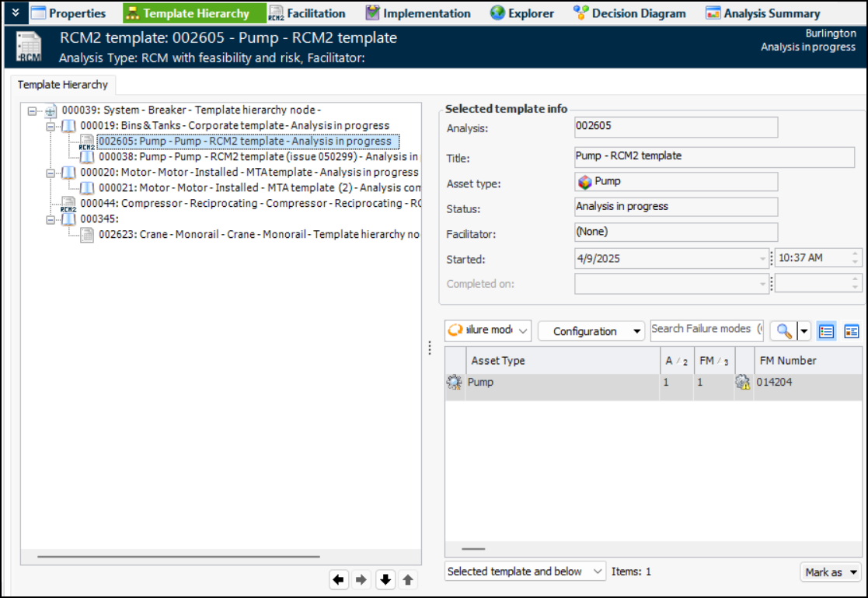Switch to the list view icon
This screenshot has width=868, height=598.
point(827,331)
